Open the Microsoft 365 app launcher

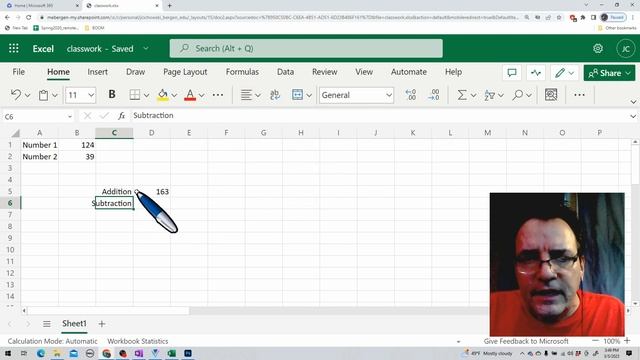click(x=13, y=48)
